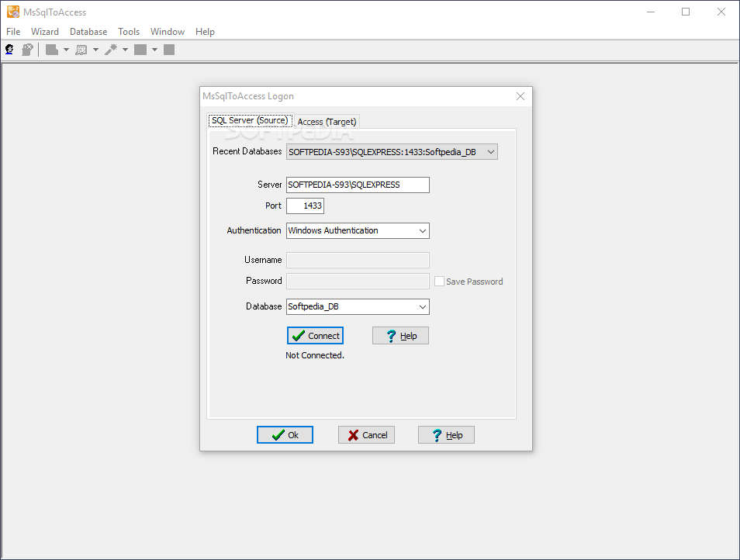Switch to the SQL Server (Source) tab
The image size is (740, 560).
coord(250,120)
